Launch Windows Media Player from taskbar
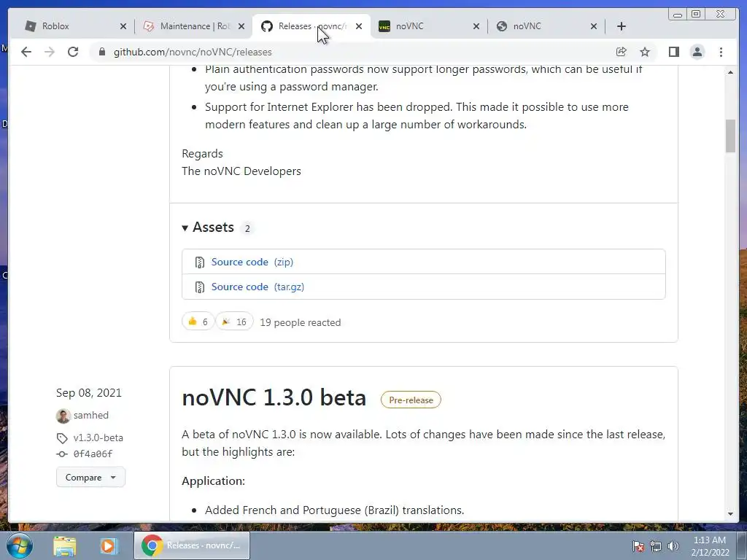This screenshot has height=560, width=747. pos(108,545)
